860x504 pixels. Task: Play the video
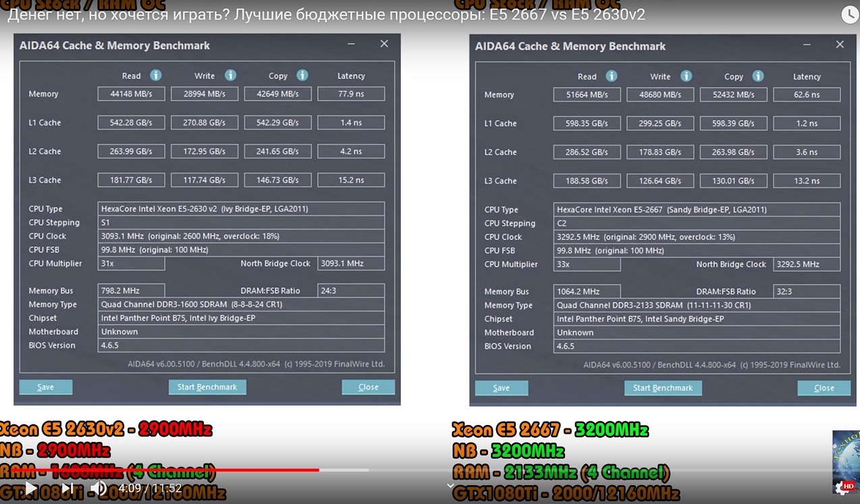pyautogui.click(x=30, y=488)
